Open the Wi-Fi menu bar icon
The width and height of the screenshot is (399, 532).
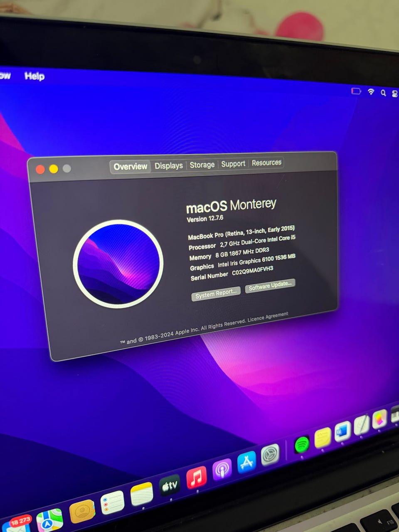click(x=371, y=92)
